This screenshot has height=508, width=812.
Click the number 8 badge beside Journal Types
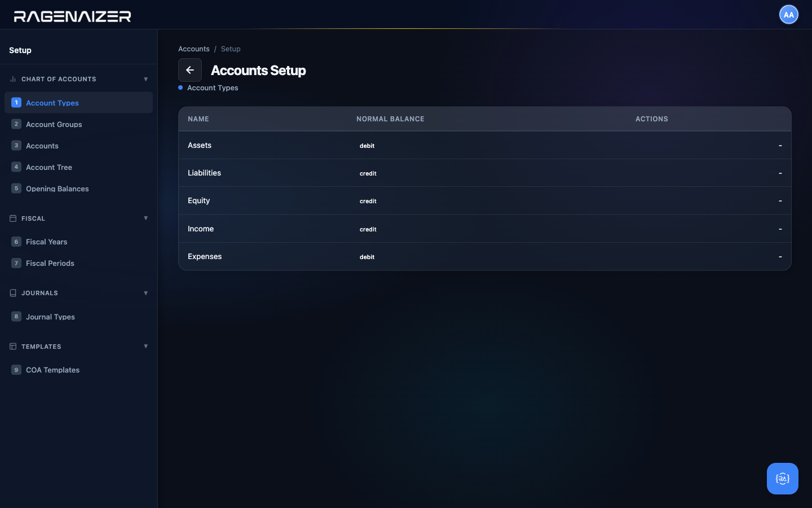pyautogui.click(x=16, y=317)
